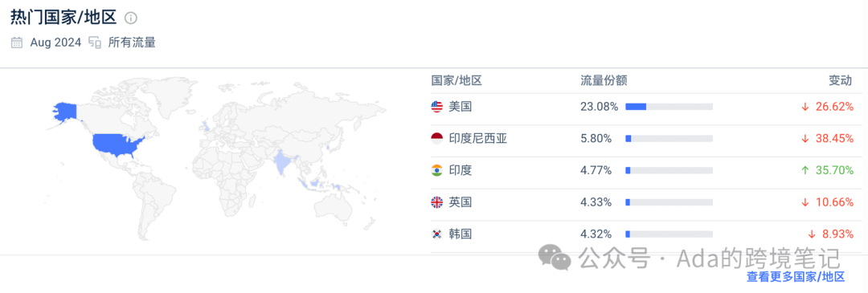
Task: Click the 所有流量 traffic filter
Action: [131, 43]
